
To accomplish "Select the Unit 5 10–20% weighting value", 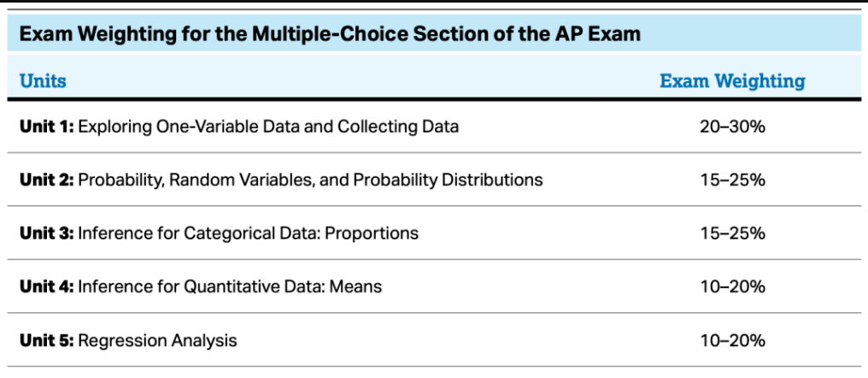I will coord(732,340).
